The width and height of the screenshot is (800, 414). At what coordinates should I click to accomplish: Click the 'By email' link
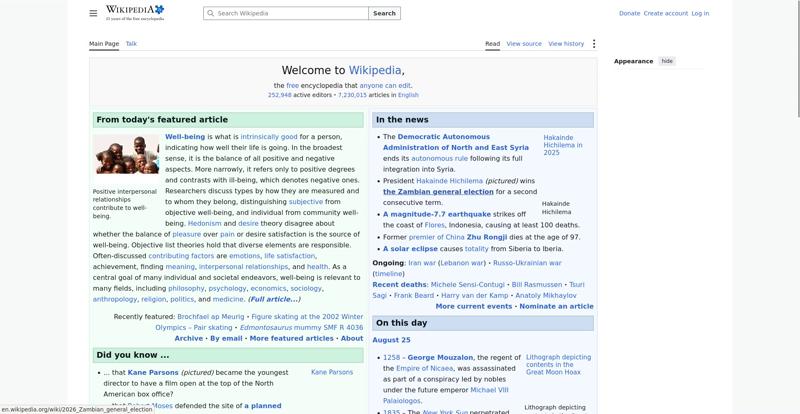[226, 338]
